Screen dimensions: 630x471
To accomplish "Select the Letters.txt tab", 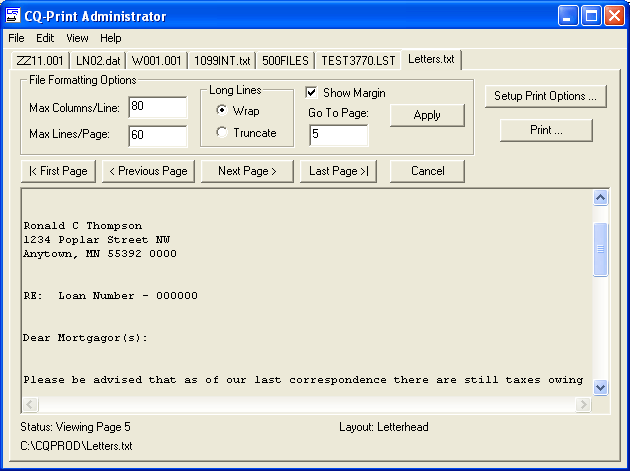I will [431, 59].
